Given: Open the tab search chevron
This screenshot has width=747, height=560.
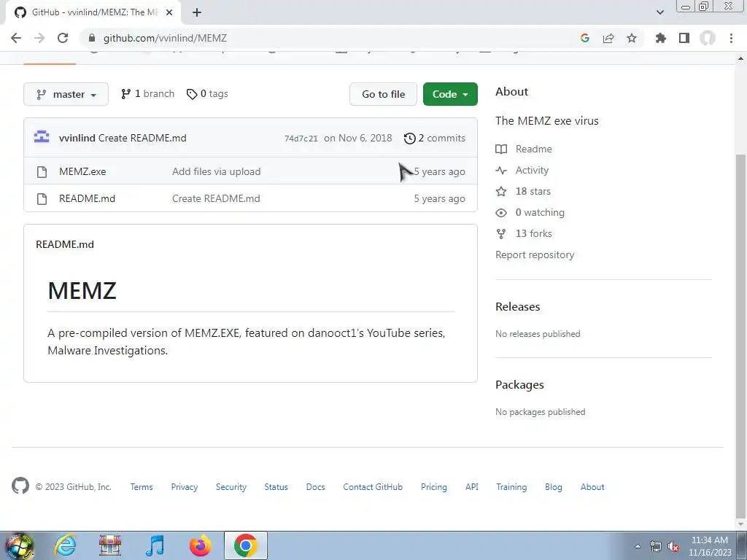Looking at the screenshot, I should click(x=659, y=12).
